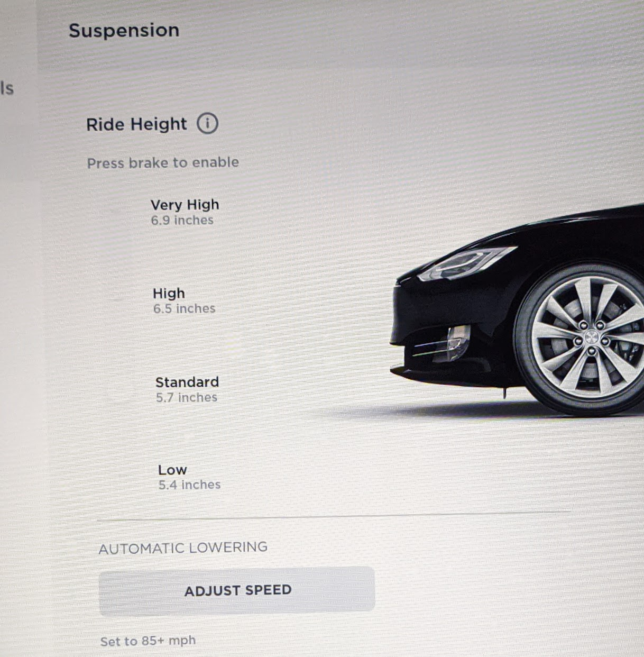
Task: Select the Very High ride height
Action: pos(185,212)
